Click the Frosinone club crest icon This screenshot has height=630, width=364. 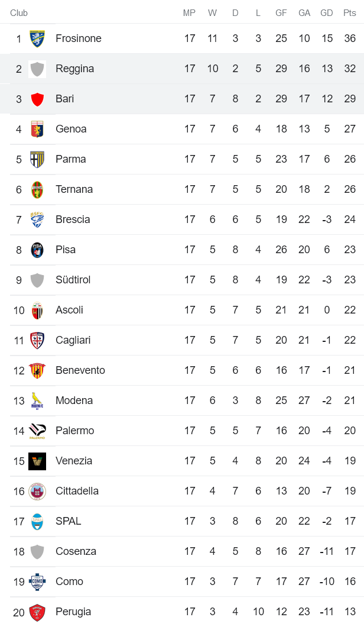(37, 39)
